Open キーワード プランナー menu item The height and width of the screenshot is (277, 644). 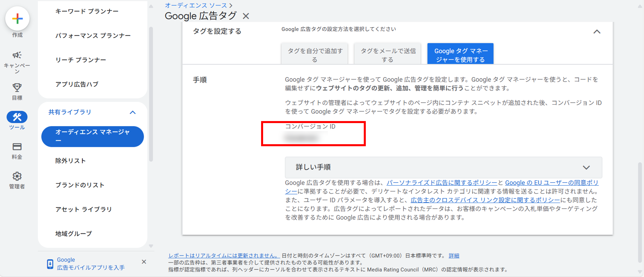tap(87, 11)
